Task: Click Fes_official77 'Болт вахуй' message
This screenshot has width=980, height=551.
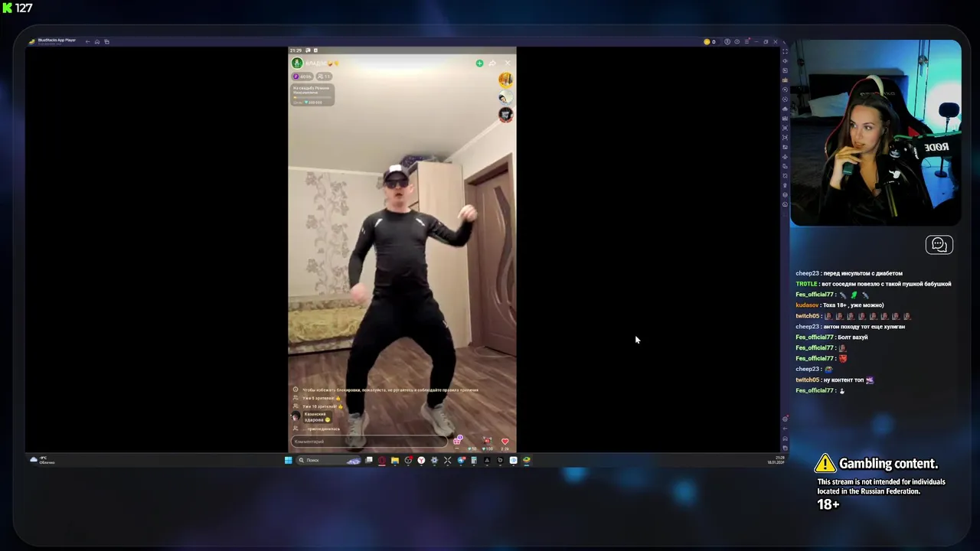Action: coord(831,337)
